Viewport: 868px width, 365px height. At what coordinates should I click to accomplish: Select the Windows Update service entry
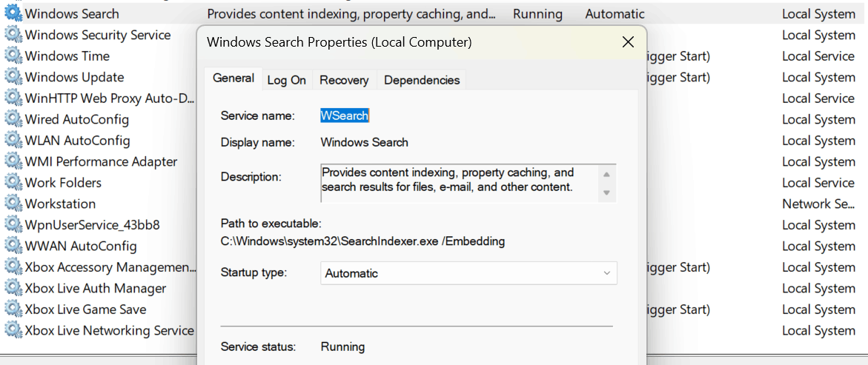tap(74, 77)
